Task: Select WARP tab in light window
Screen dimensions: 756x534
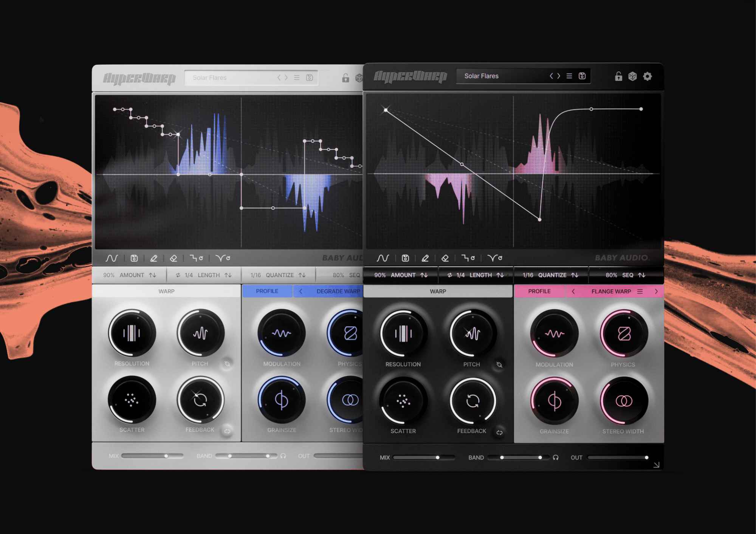Action: (166, 291)
